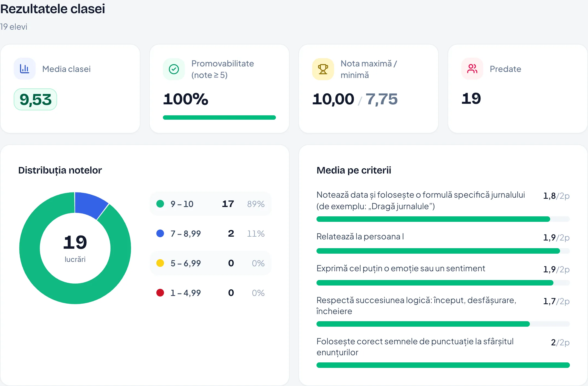The width and height of the screenshot is (588, 386).
Task: Click 'Exprimă cel puțin o emoție sau un sentiment'
Action: [401, 268]
